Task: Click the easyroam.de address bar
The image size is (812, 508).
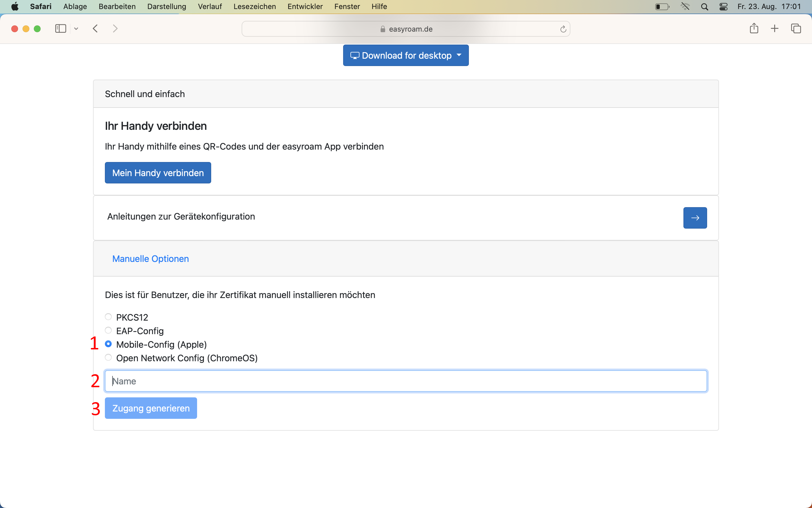Action: coord(406,29)
